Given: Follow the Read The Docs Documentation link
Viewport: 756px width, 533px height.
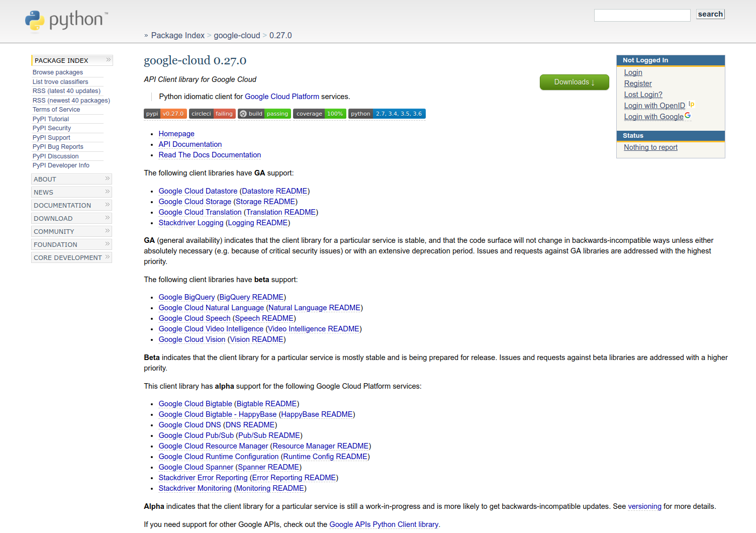Looking at the screenshot, I should coord(210,155).
